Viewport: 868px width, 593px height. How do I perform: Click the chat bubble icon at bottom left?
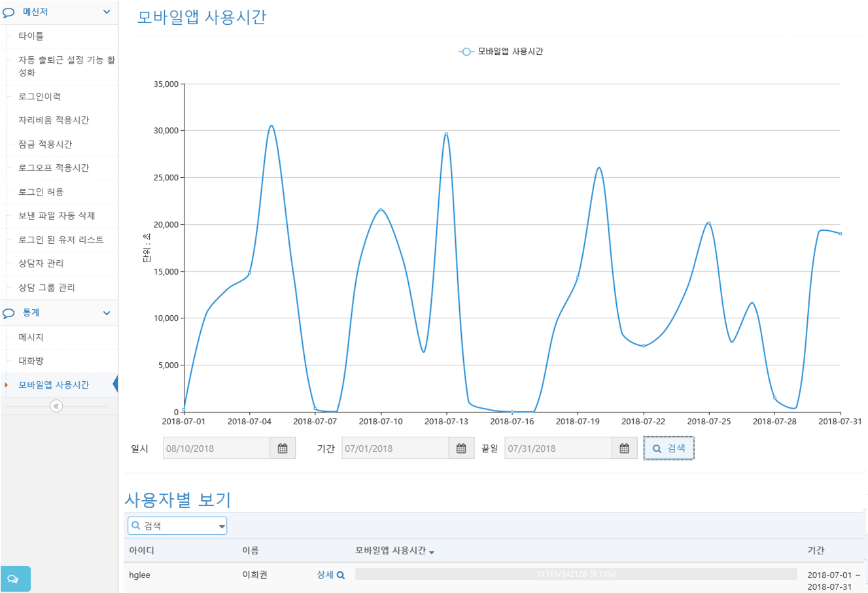[13, 579]
